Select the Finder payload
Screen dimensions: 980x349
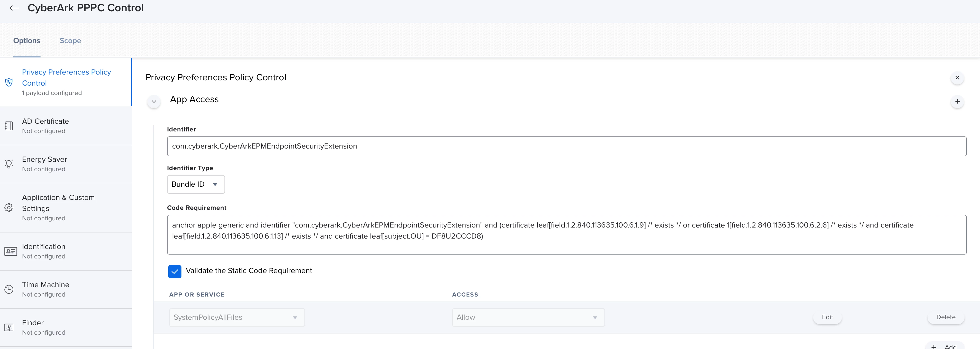pyautogui.click(x=66, y=327)
